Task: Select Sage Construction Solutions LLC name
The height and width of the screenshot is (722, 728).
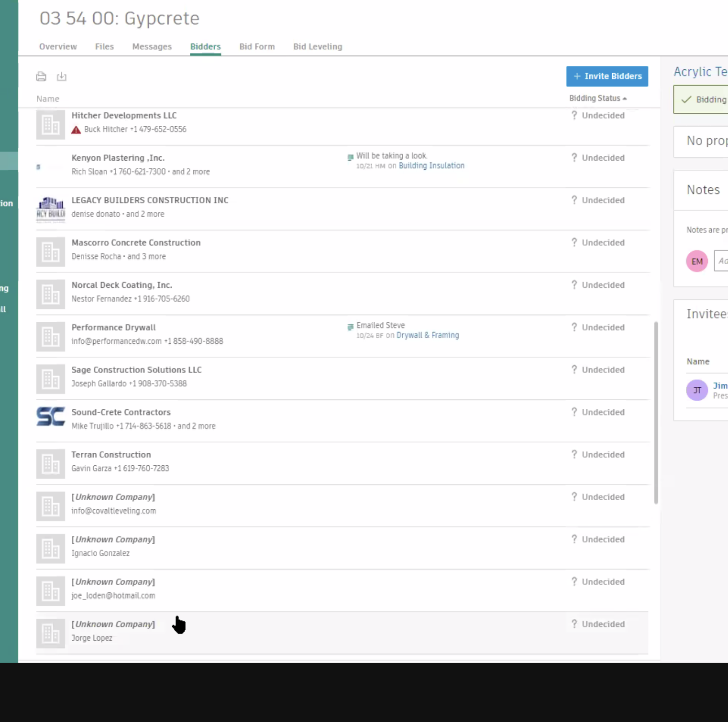Action: 136,370
